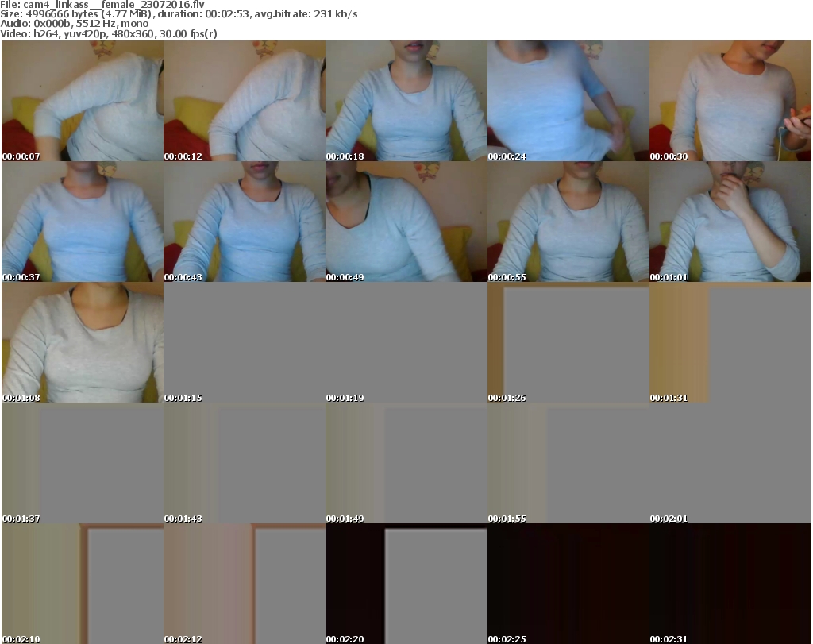Select the frame at timestamp 00:01:55
Screen dimensions: 813x644
click(x=568, y=464)
